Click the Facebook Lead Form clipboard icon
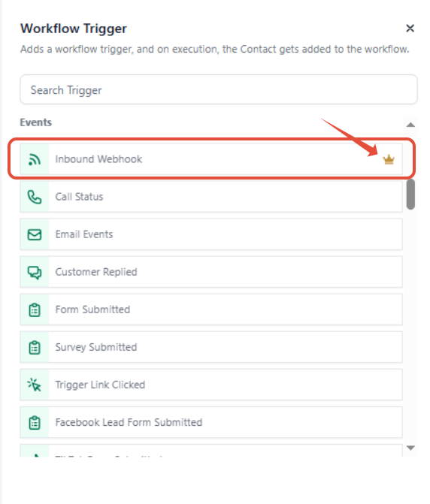Screen dimensions: 430x504 [35, 423]
